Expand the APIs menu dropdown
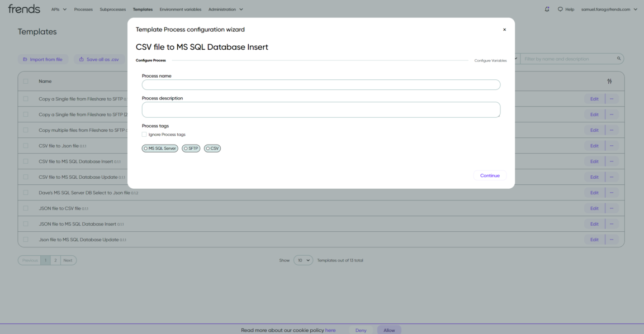This screenshot has width=644, height=334. 59,9
